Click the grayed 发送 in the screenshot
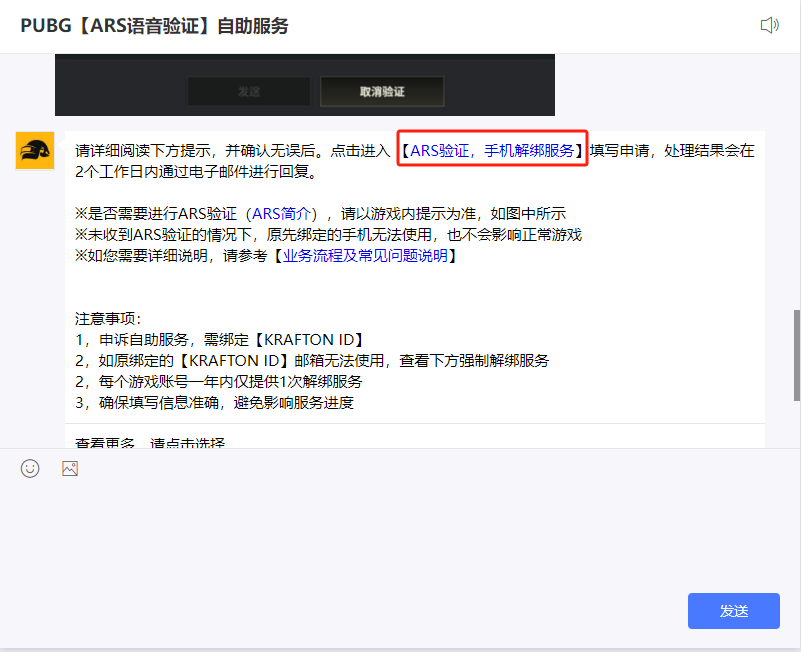Viewport: 801px width, 652px height. tap(248, 91)
